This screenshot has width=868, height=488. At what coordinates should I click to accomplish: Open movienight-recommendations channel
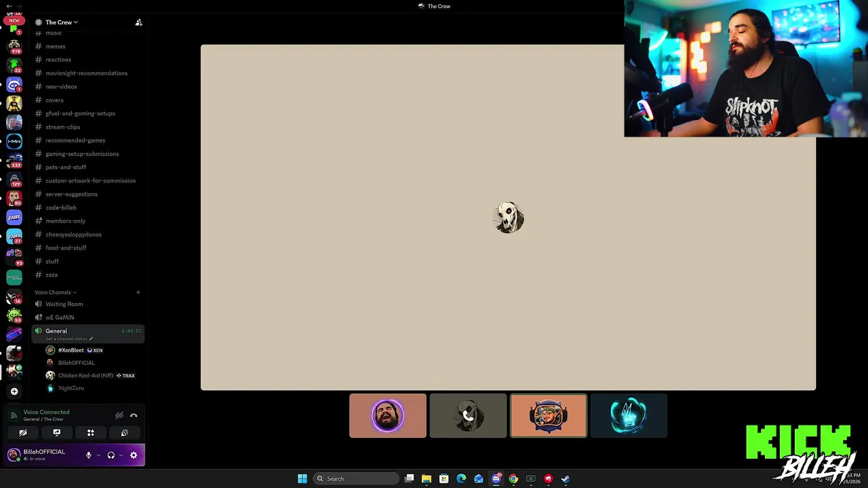click(x=88, y=73)
